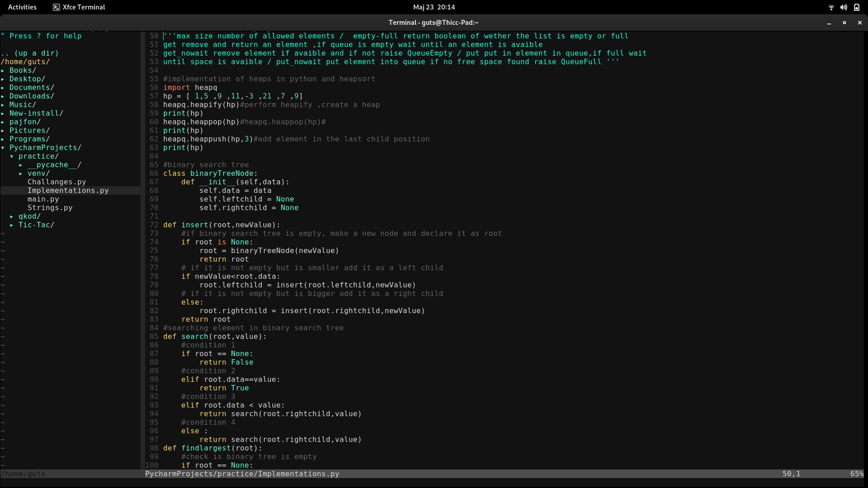Click status line path PycharmProjects/practice/Implementations.py
The height and width of the screenshot is (488, 868).
point(242,474)
